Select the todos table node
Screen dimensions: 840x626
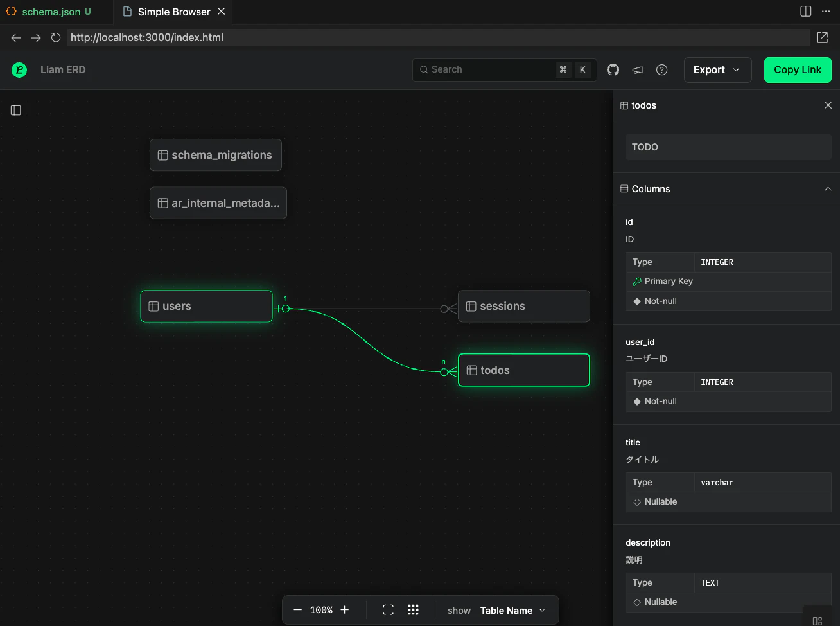point(524,370)
